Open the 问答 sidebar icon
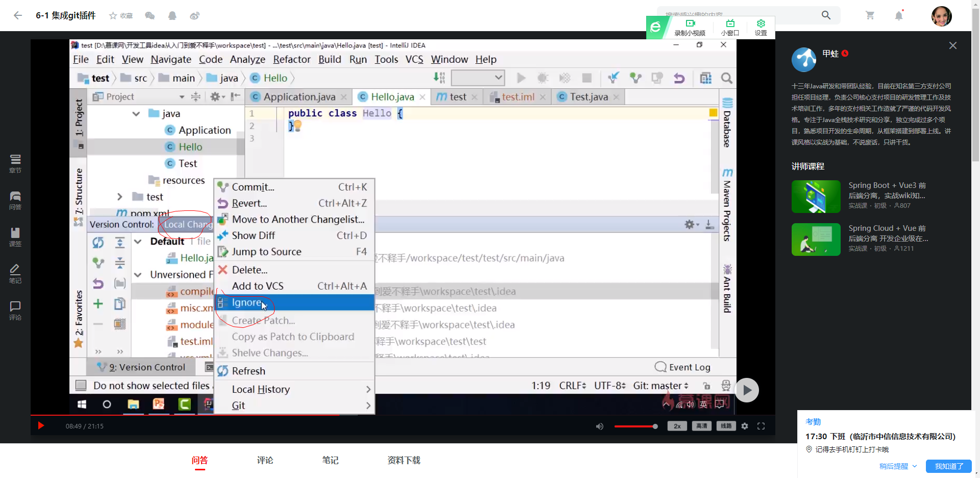The image size is (980, 478). coord(15,200)
